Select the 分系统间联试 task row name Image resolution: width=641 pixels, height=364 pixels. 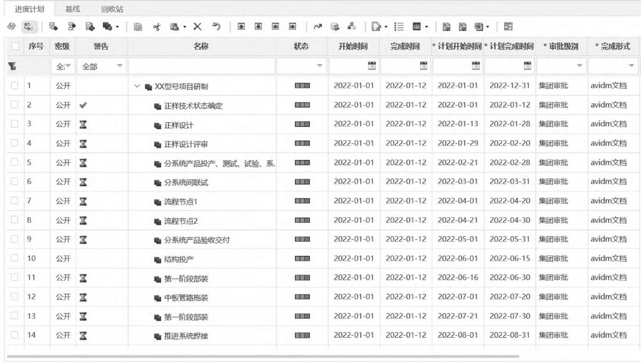coord(186,183)
